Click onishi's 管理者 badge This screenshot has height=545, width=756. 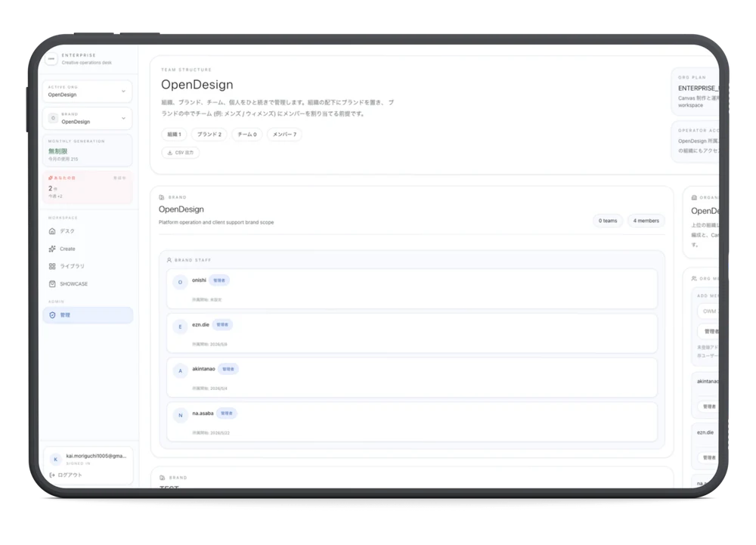pyautogui.click(x=219, y=280)
